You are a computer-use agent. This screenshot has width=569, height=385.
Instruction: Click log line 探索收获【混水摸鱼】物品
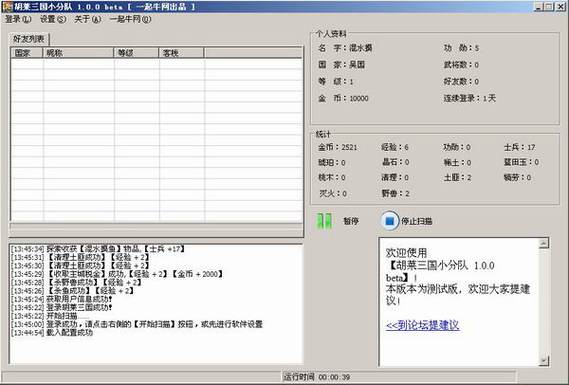(98, 249)
